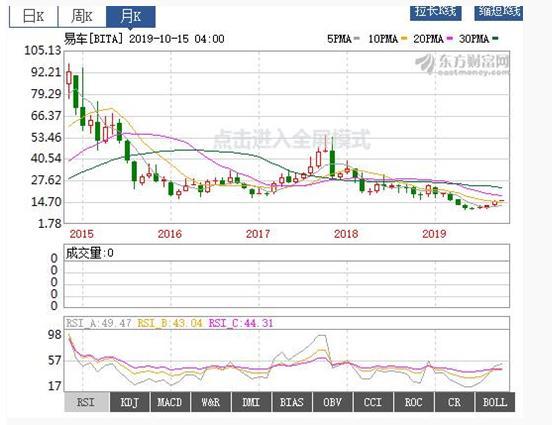The image size is (552, 425).
Task: Click the 2015 x-axis year label
Action: click(x=82, y=234)
